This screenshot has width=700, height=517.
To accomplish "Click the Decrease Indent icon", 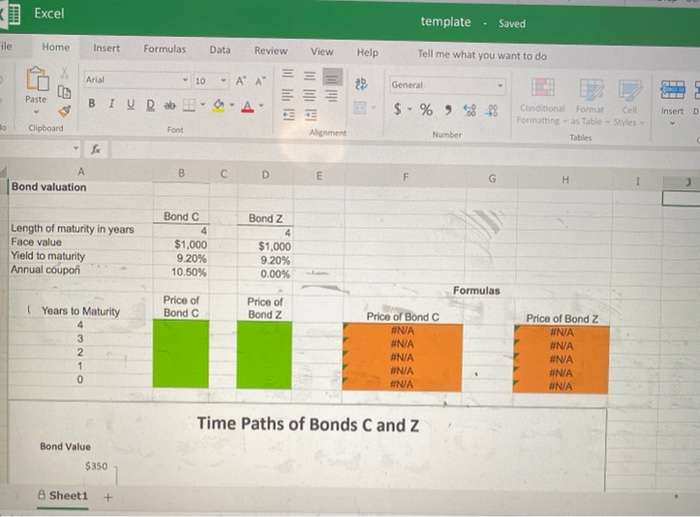I will pos(288,115).
